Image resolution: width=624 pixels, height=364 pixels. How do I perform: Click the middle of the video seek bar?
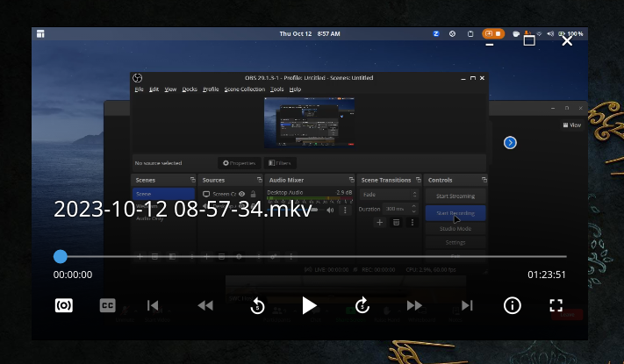pyautogui.click(x=310, y=257)
